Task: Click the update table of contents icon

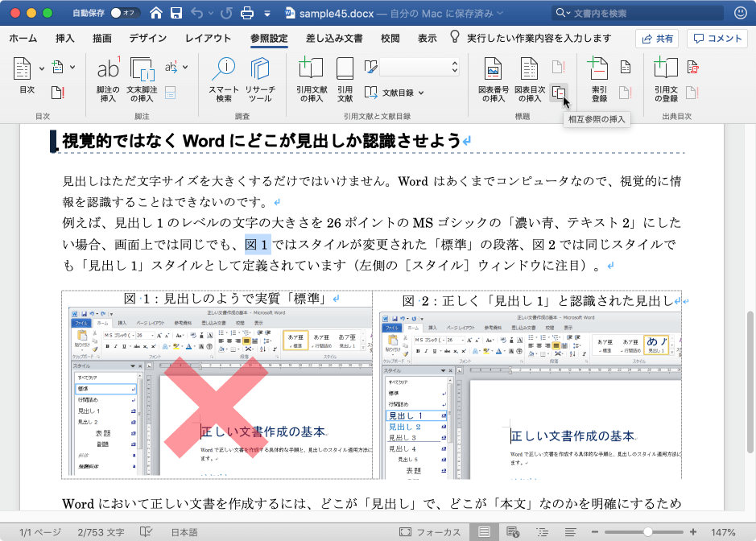Action: [57, 92]
